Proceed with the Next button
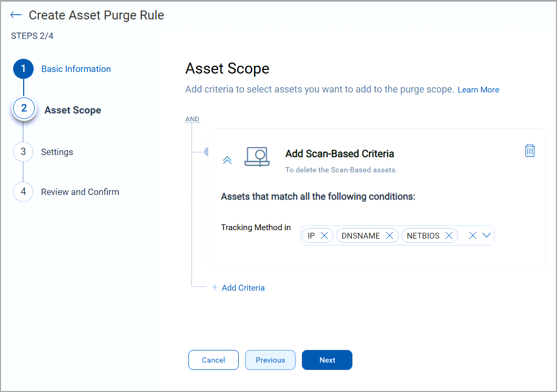The height and width of the screenshot is (392, 557). coord(327,360)
